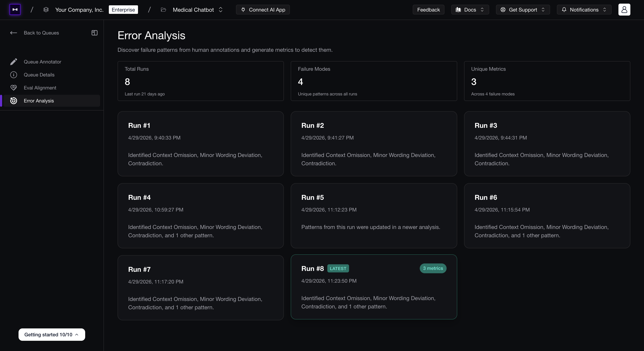644x351 pixels.
Task: Click timestamp 4/29/2026, 11:15:54 PM
Action: (x=502, y=210)
